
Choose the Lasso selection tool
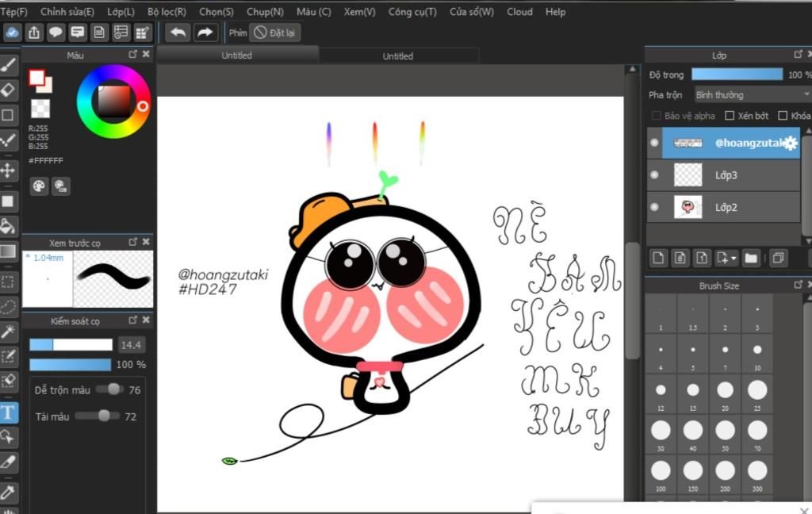[x=8, y=307]
